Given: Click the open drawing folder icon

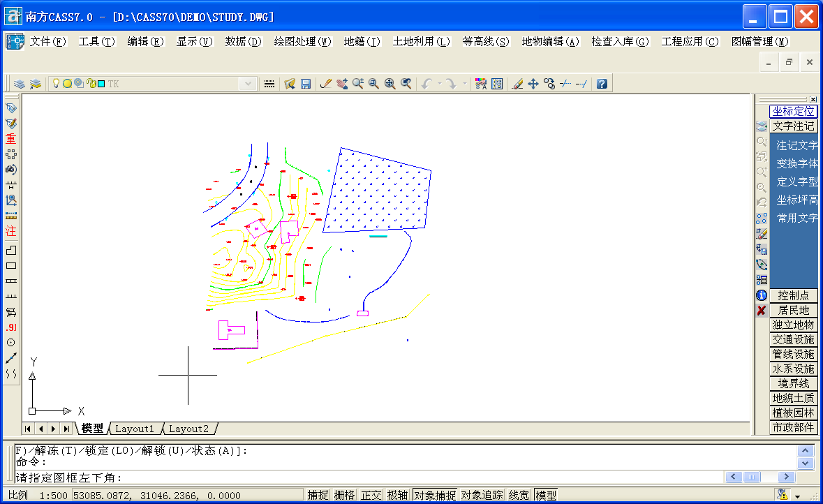Looking at the screenshot, I should coord(290,84).
